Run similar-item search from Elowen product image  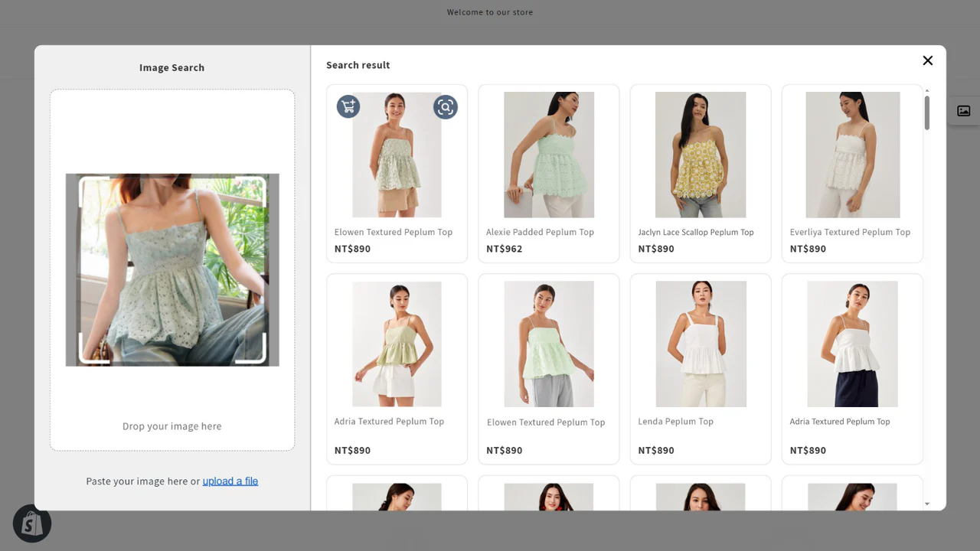click(446, 107)
